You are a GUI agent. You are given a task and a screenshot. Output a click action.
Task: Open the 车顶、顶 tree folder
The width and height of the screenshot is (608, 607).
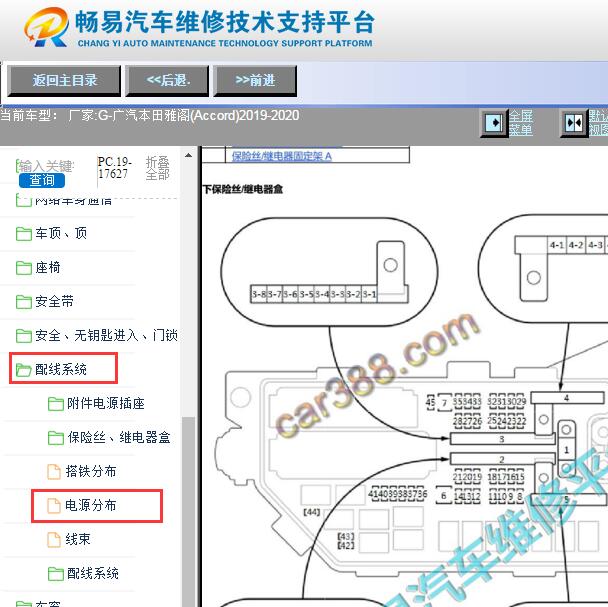[61, 233]
